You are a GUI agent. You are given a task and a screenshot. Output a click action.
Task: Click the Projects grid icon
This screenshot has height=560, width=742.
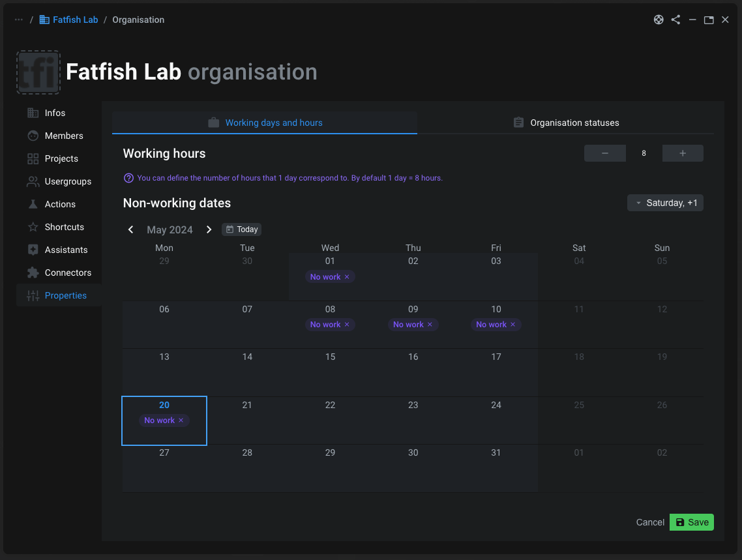tap(33, 158)
